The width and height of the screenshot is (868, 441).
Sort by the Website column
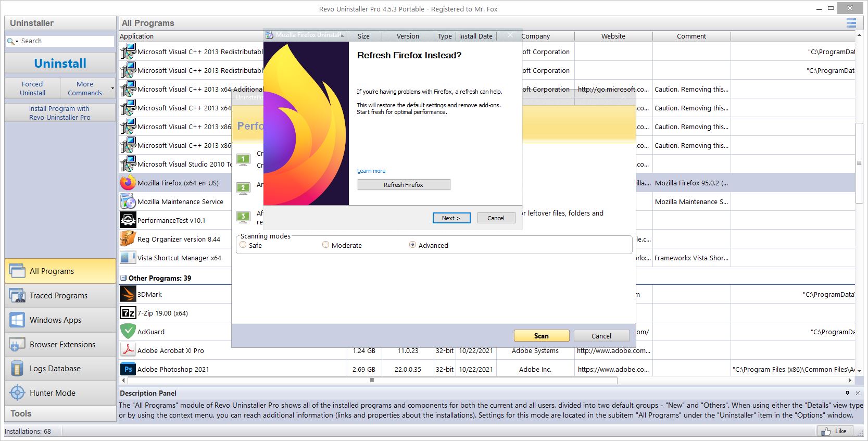(613, 36)
